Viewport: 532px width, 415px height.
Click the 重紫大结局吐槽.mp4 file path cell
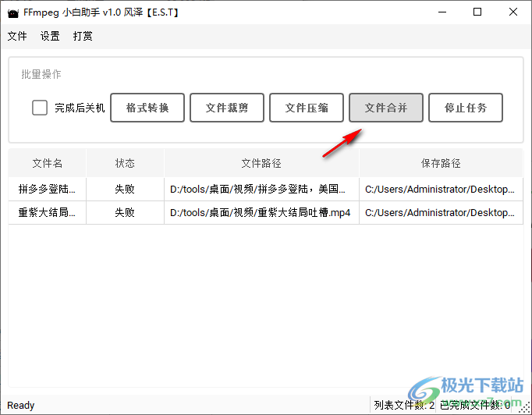261,213
